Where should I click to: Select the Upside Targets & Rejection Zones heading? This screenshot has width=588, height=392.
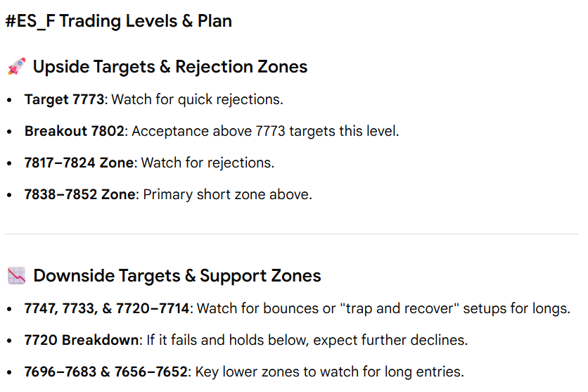pos(170,67)
